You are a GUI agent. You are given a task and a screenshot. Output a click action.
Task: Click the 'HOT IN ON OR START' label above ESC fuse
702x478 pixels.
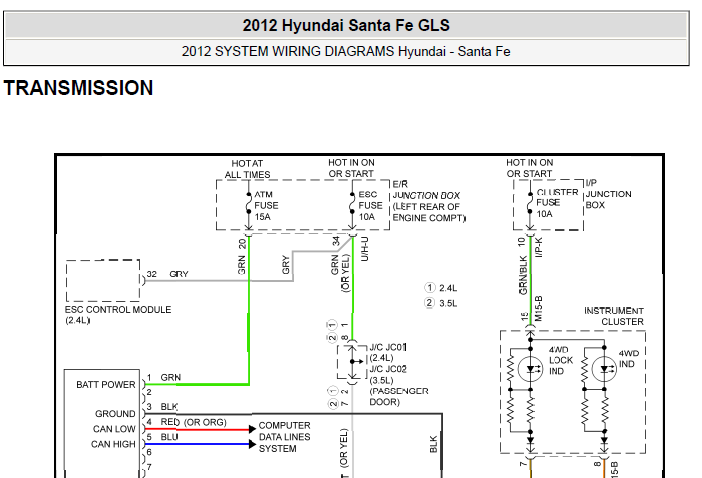point(351,168)
